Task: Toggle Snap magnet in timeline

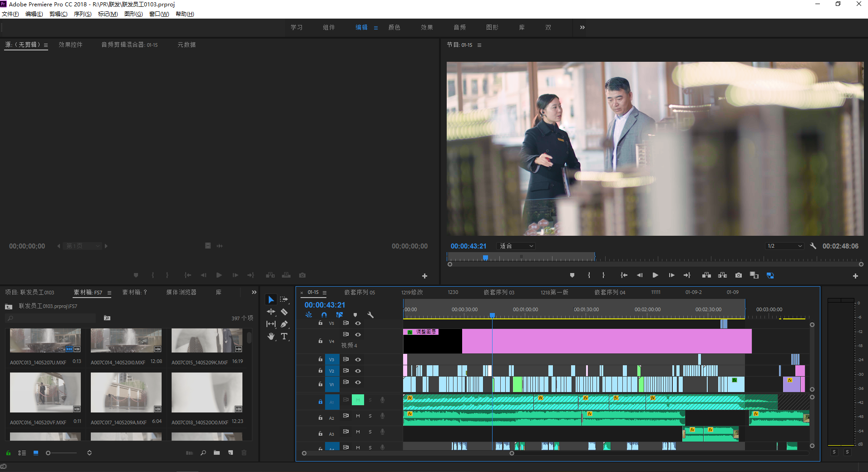Action: pyautogui.click(x=324, y=315)
